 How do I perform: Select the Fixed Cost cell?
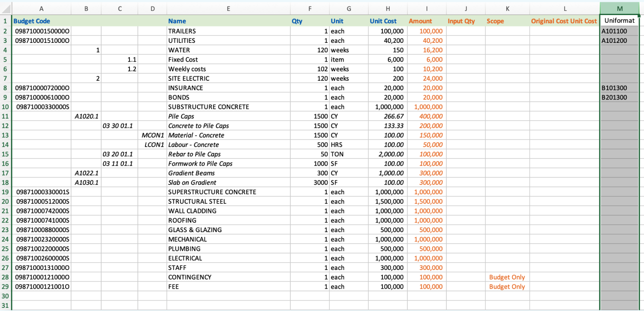click(228, 60)
